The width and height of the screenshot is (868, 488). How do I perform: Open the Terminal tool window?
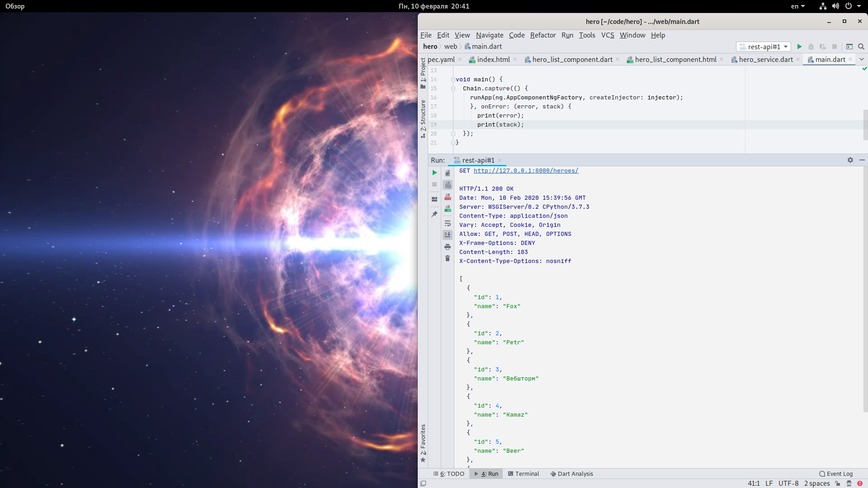[524, 474]
